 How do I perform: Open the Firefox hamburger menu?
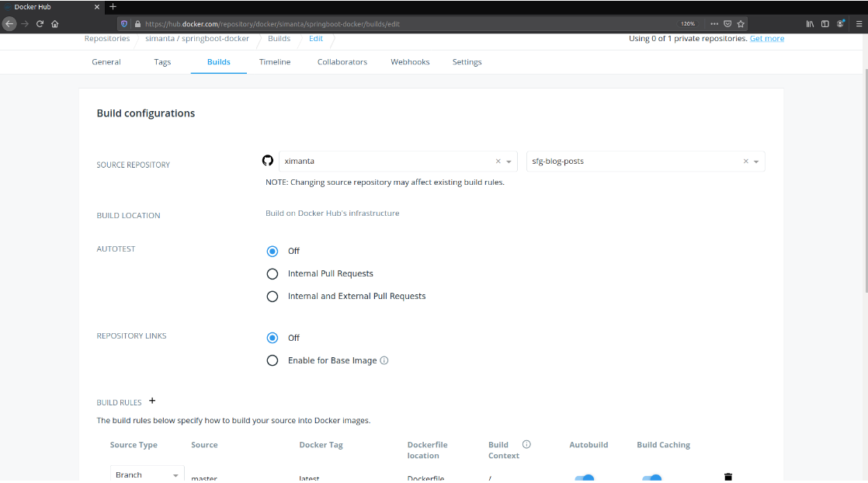pos(859,24)
